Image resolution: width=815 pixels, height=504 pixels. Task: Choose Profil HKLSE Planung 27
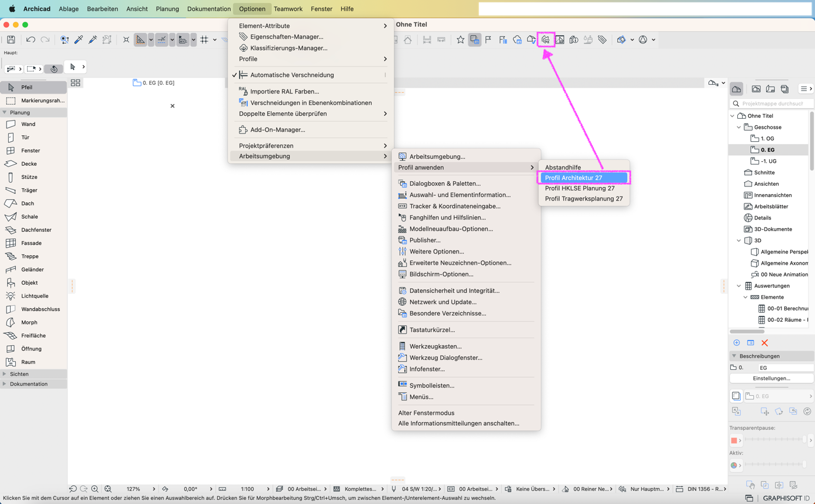coord(584,188)
